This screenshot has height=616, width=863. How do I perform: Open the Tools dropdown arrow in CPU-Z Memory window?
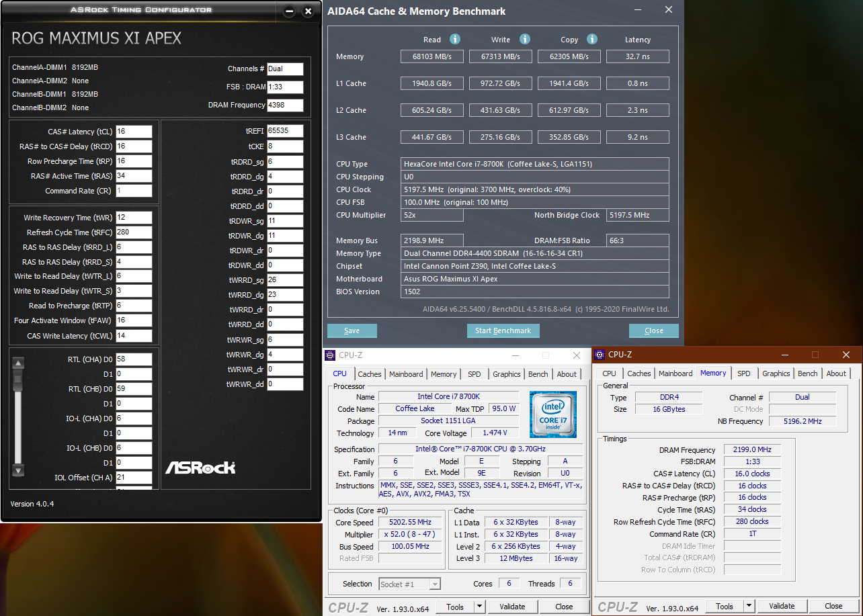pos(749,606)
